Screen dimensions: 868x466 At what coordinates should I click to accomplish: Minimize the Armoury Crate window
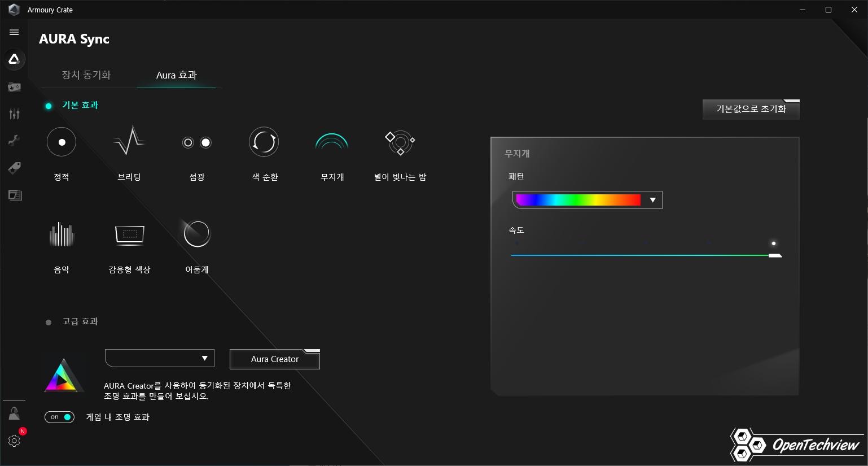[803, 10]
